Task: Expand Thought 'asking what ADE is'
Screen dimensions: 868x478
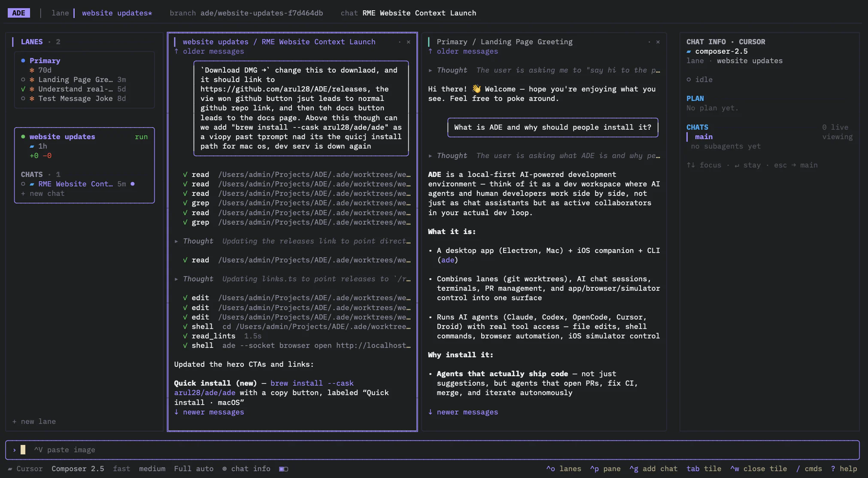Action: (x=544, y=155)
